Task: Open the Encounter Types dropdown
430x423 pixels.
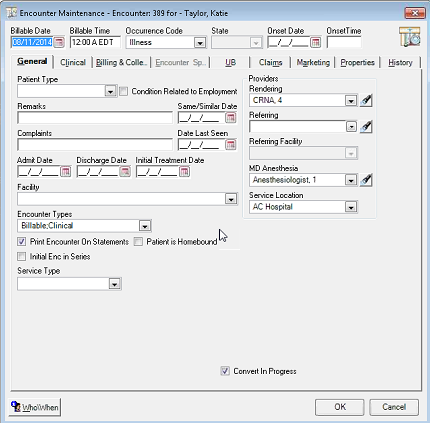Action: (x=145, y=226)
